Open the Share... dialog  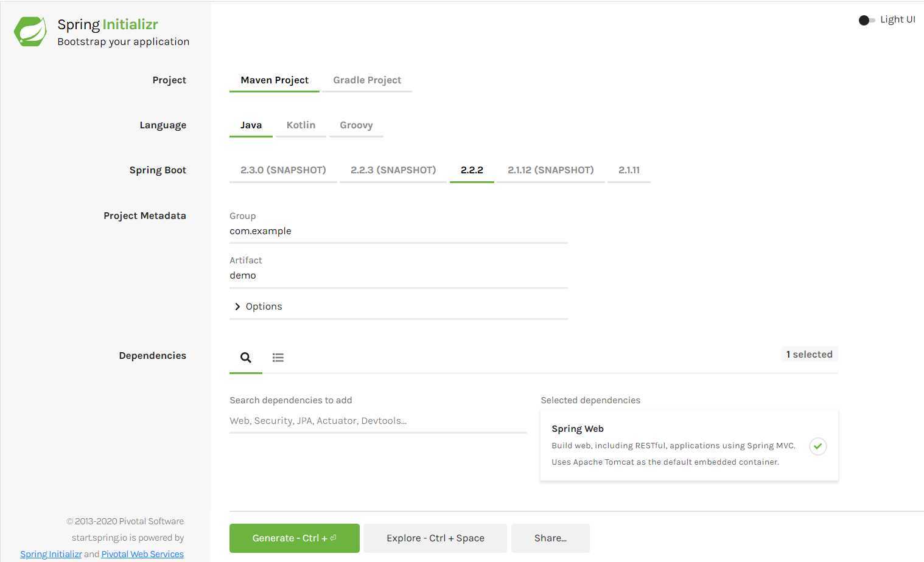pos(550,538)
